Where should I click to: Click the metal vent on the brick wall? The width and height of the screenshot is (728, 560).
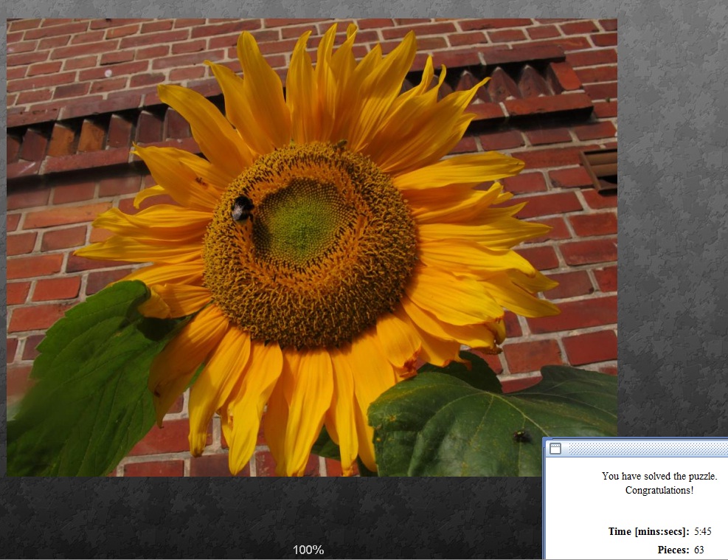(600, 167)
